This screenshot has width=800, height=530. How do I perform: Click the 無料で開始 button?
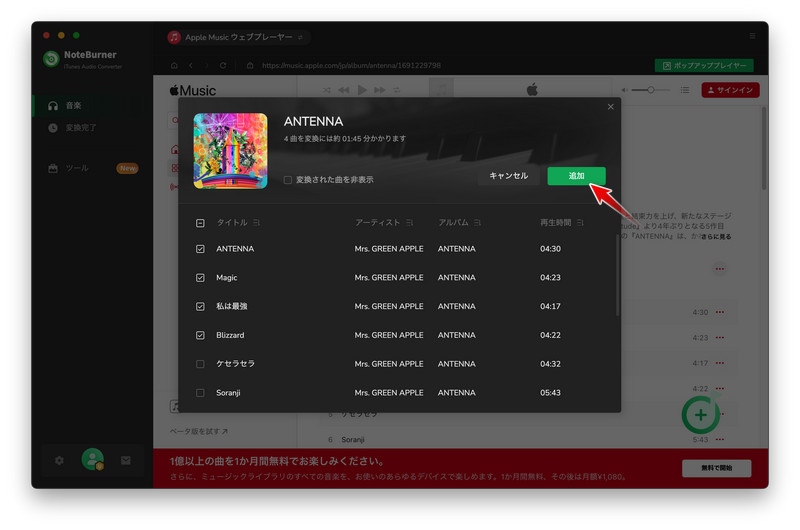[x=716, y=468]
